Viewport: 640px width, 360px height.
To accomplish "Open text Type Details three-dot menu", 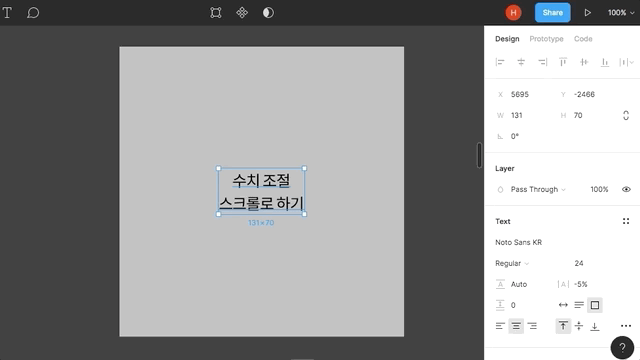I will click(626, 326).
